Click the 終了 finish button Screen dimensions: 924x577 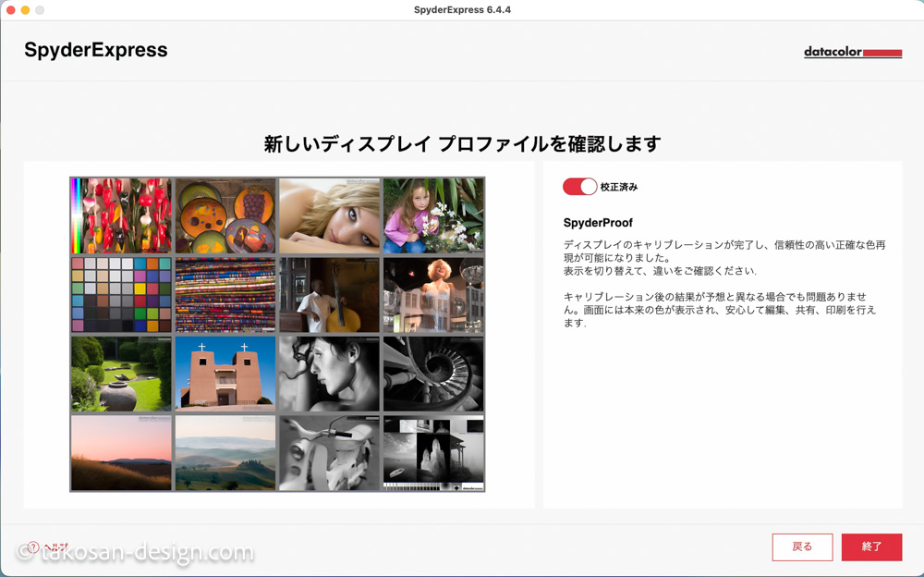871,546
